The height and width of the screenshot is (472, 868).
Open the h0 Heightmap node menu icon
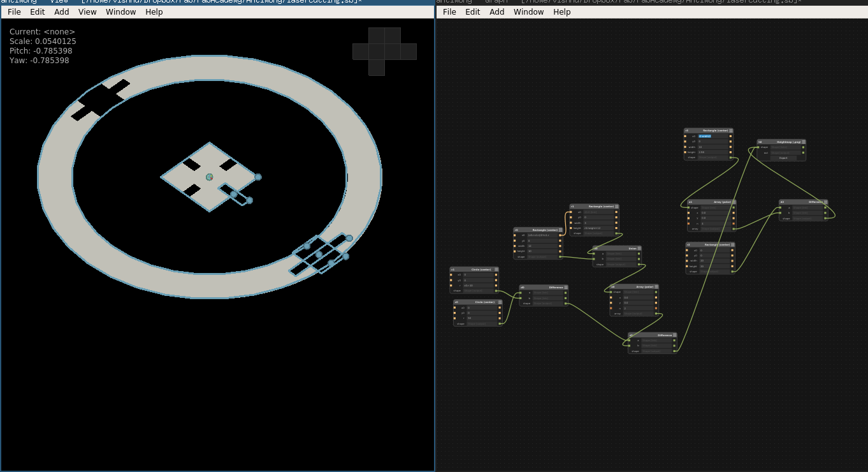[804, 142]
